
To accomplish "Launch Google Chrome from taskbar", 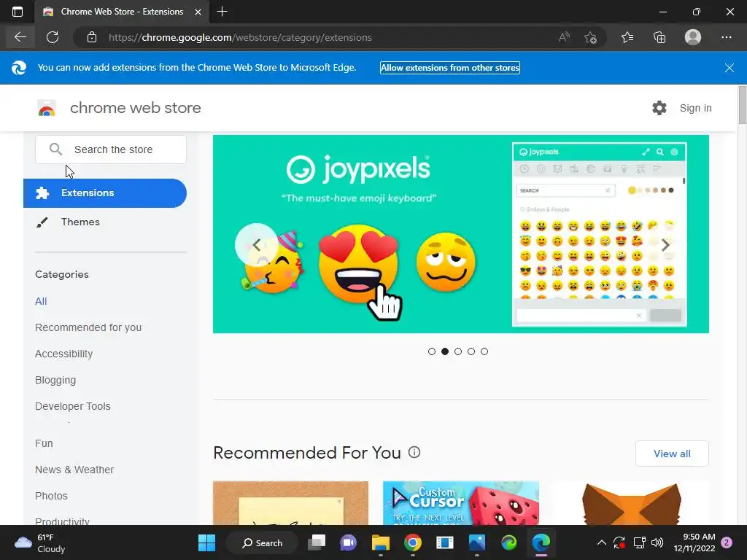I will coord(413,542).
